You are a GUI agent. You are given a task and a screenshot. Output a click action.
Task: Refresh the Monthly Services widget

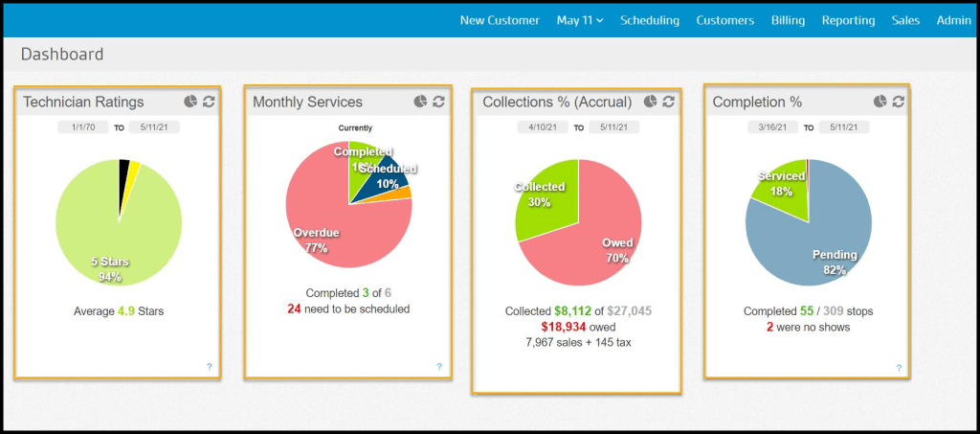pyautogui.click(x=438, y=102)
